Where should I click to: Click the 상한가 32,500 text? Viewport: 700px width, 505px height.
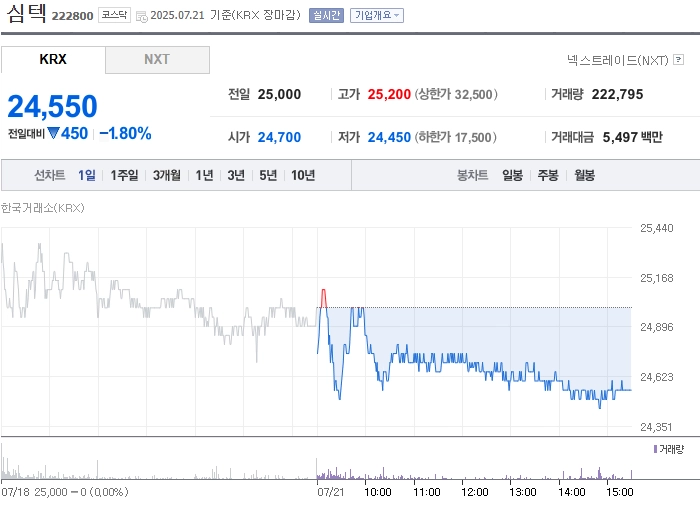tap(456, 94)
